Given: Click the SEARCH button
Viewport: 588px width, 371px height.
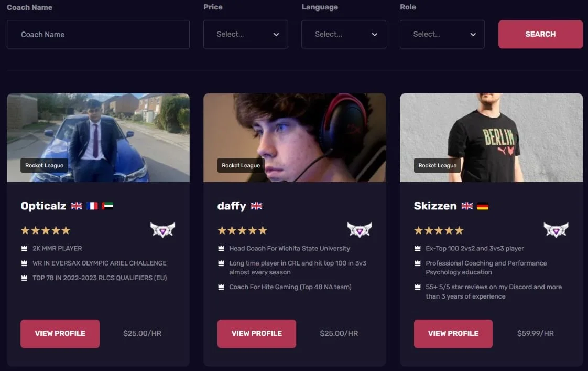Looking at the screenshot, I should pos(540,34).
